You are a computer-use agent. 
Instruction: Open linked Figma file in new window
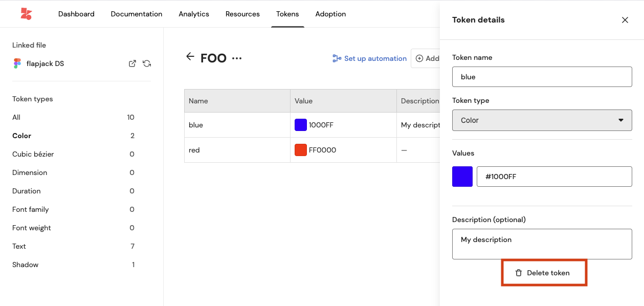point(132,63)
